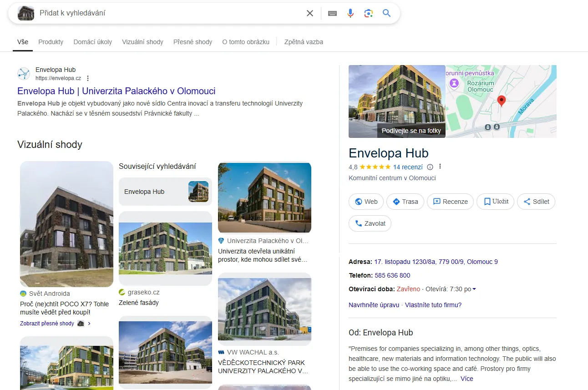Click the VW WACHAL a.s. source icon
Viewport: 588px width, 390px height.
(221, 352)
